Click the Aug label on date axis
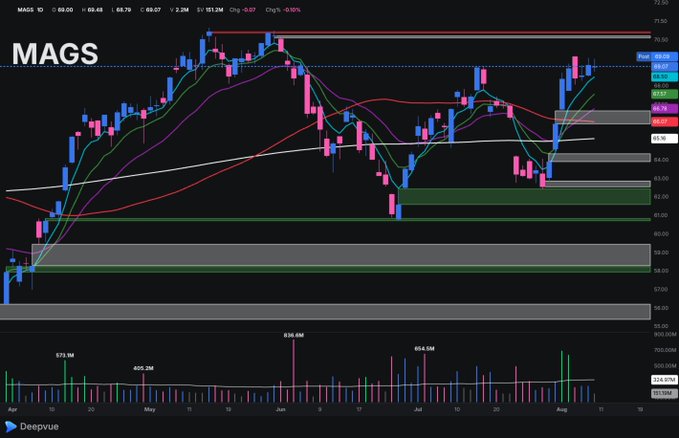Screen dimensions: 679x438 tap(562, 409)
